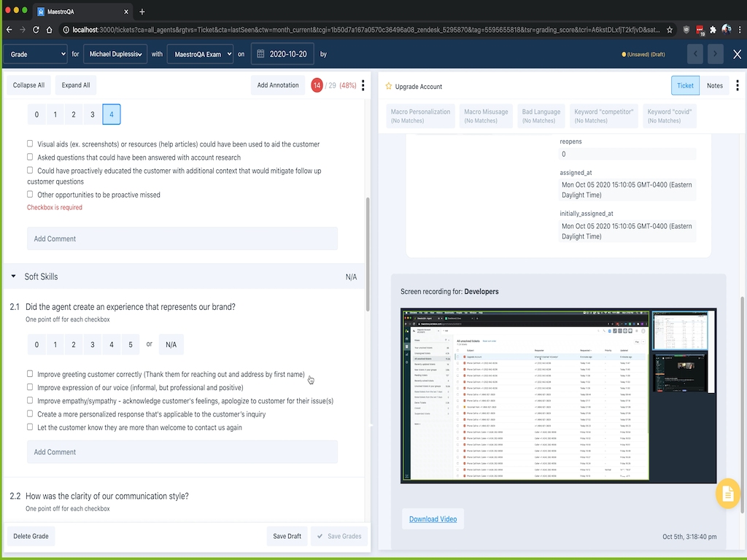747x560 pixels.
Task: Enable 'Let the customer know they are welcome' checkbox
Action: (29, 427)
